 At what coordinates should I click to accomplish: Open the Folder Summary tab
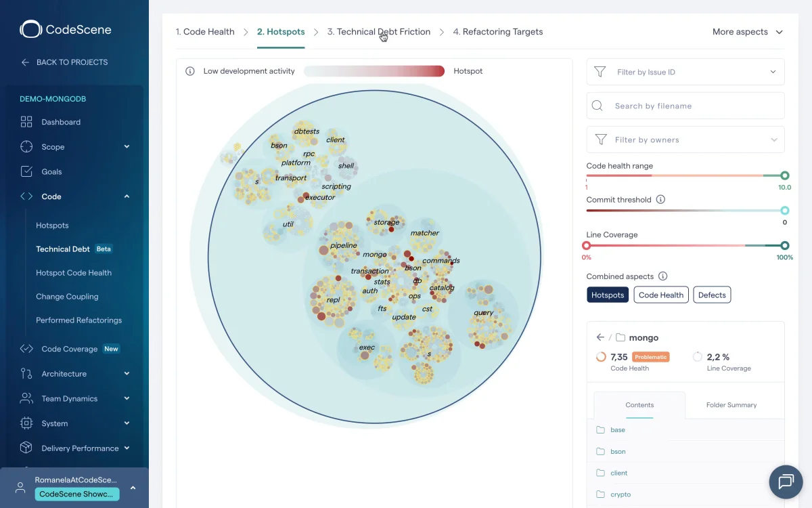(x=731, y=405)
